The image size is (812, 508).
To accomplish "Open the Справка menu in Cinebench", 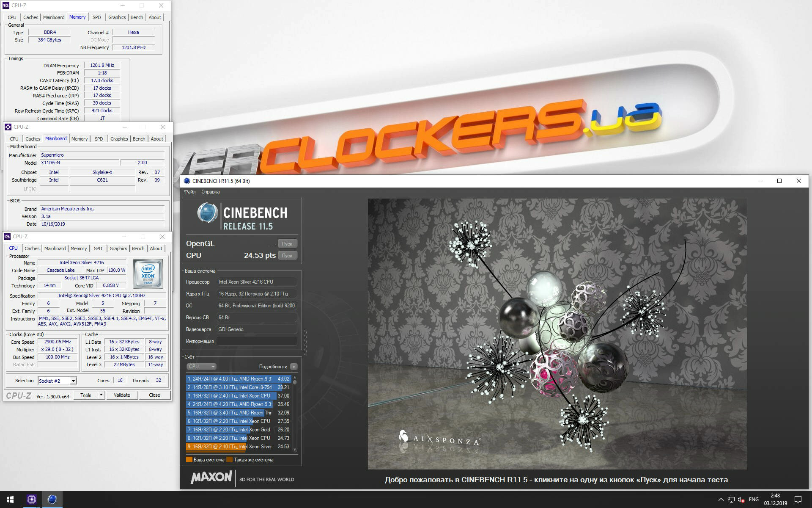I will pyautogui.click(x=210, y=192).
